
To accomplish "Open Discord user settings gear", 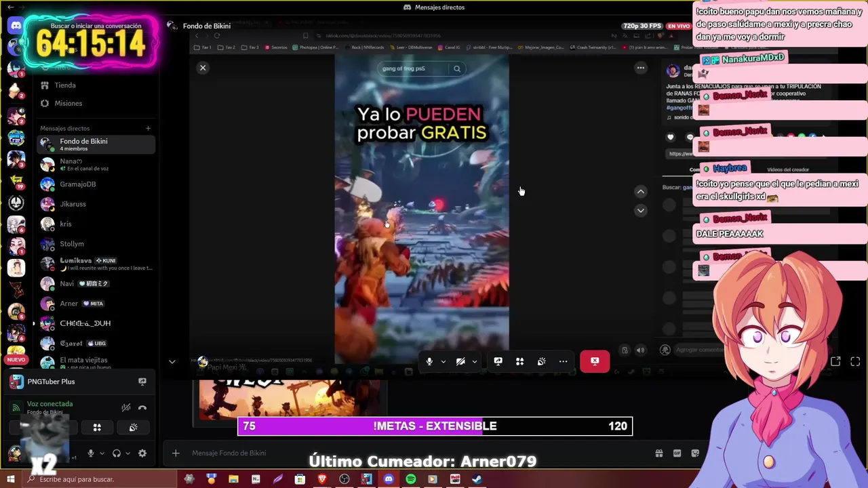I will tap(142, 453).
